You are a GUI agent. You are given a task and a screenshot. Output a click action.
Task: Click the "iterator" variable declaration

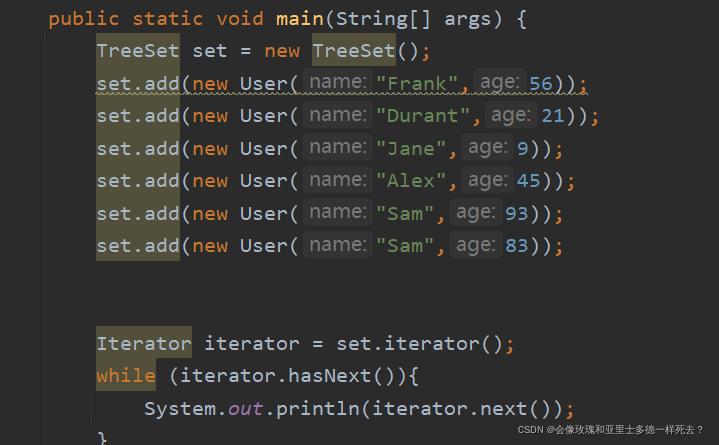point(251,343)
